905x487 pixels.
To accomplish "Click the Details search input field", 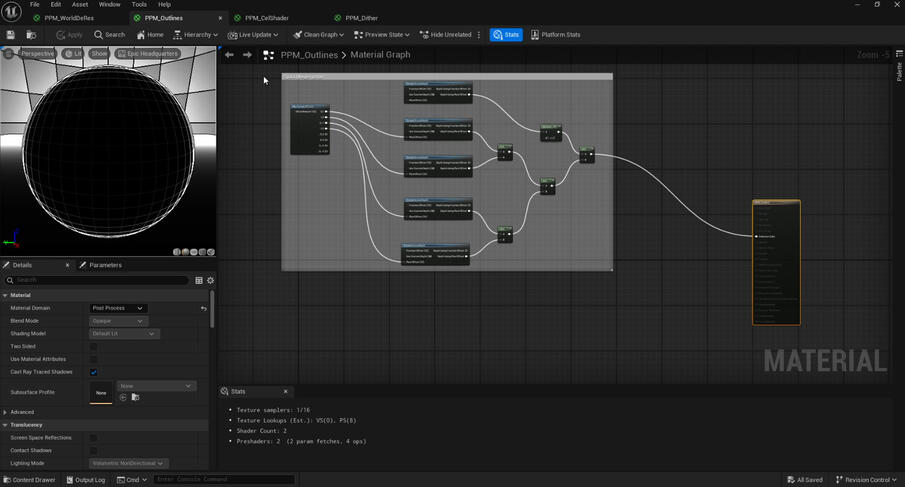I will coord(100,280).
